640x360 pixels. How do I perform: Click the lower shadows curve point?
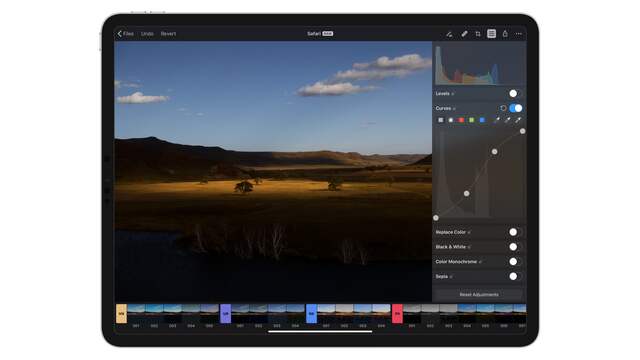(x=467, y=193)
